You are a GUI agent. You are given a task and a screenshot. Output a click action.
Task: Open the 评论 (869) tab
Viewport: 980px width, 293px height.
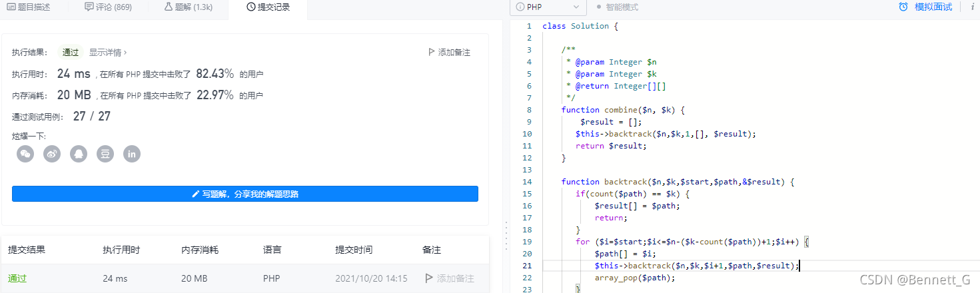coord(108,7)
